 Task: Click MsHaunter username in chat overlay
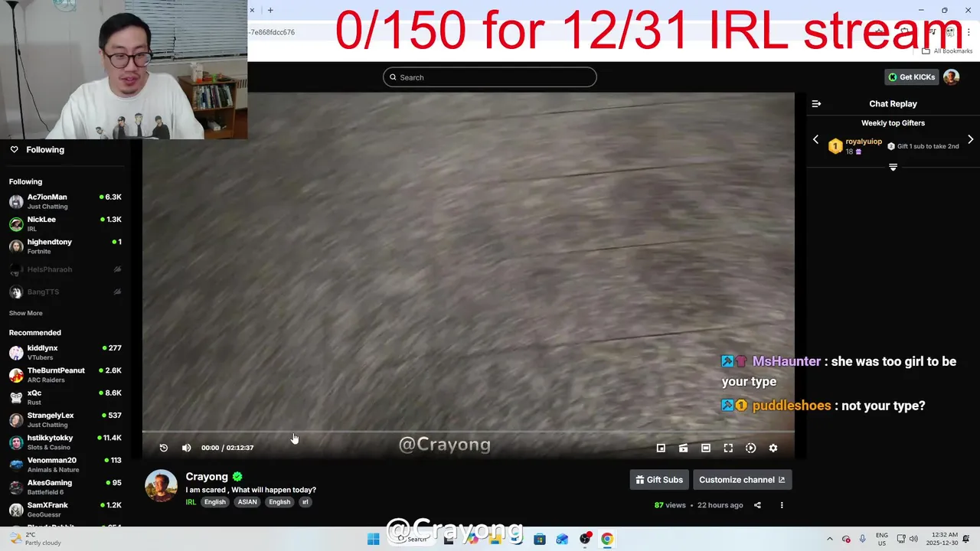pos(786,361)
